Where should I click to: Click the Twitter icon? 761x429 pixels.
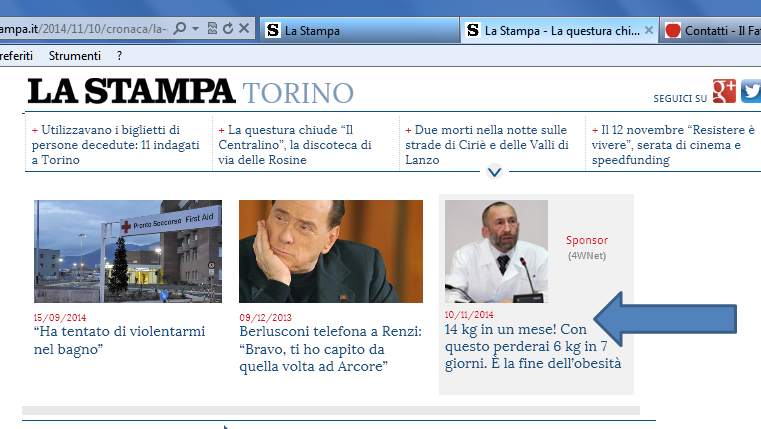pos(751,92)
